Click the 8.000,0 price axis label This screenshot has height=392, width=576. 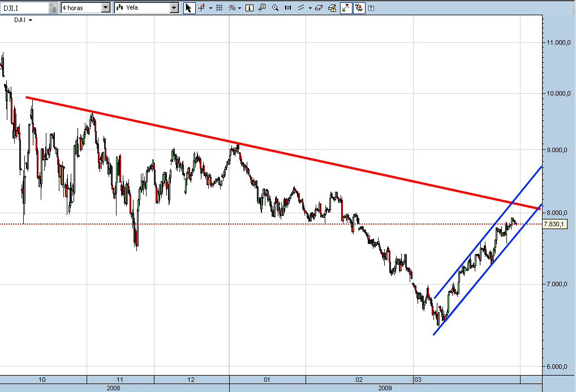(557, 213)
